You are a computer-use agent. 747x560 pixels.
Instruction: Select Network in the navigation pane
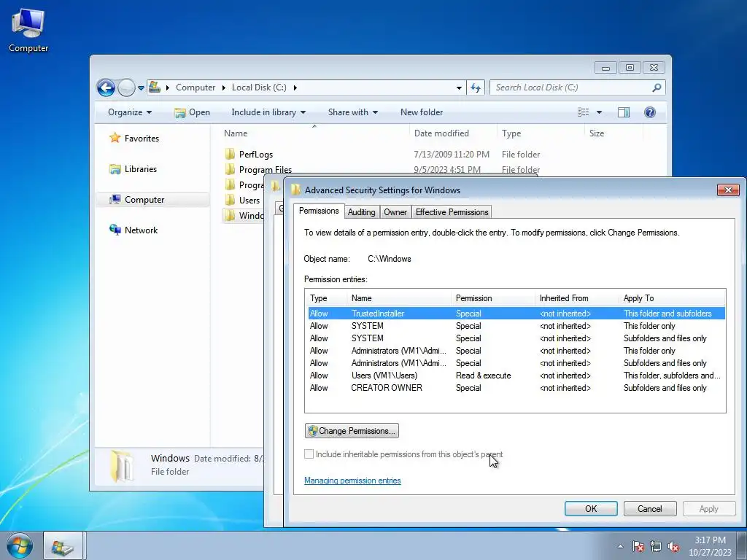[141, 230]
